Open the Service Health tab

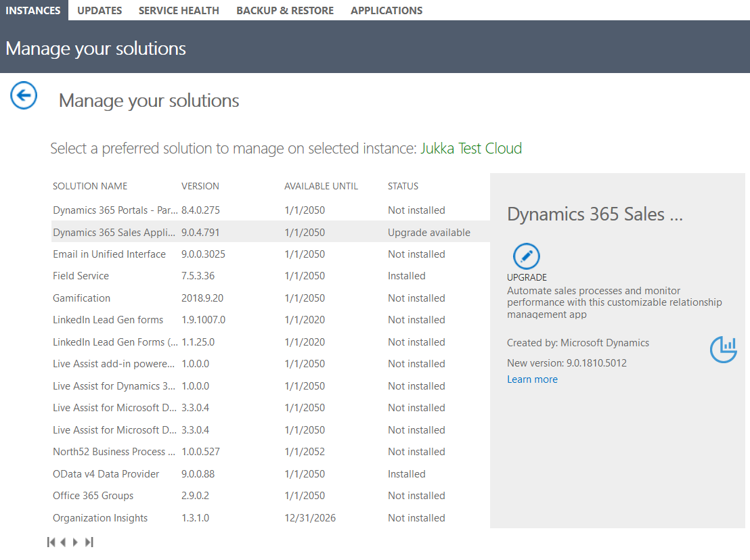click(x=179, y=11)
